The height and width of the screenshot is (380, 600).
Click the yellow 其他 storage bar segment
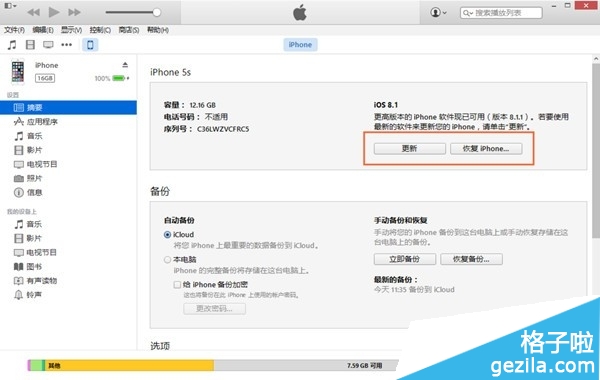129,365
